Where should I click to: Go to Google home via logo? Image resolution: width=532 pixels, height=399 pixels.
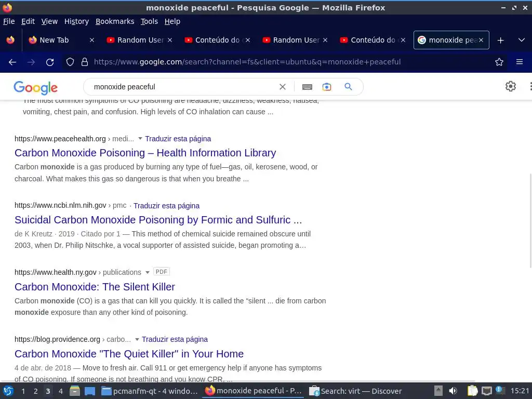coord(36,88)
